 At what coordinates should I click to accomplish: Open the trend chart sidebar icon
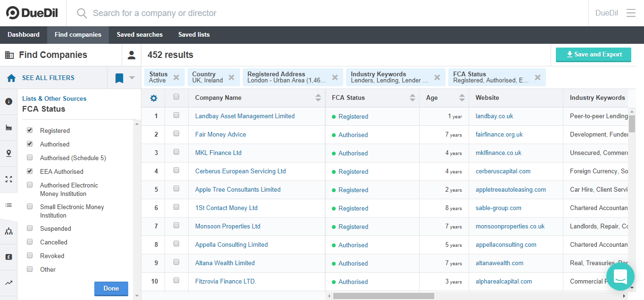click(x=8, y=283)
